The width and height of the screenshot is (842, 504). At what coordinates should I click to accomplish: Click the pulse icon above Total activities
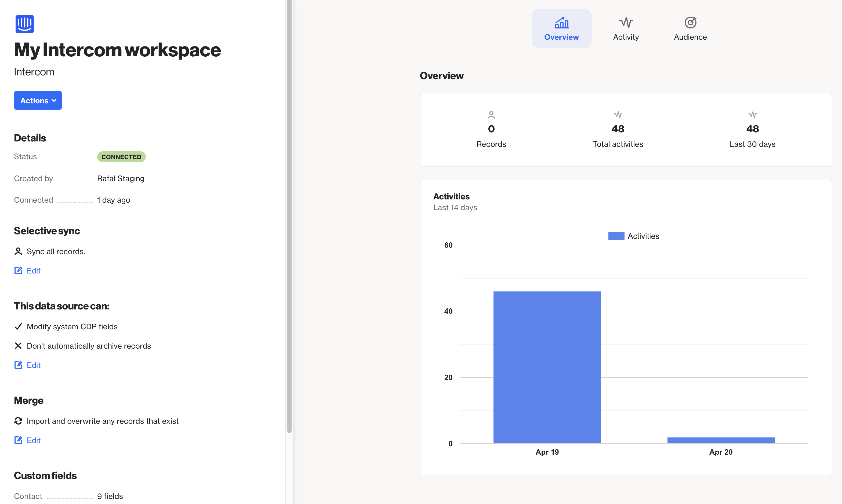coord(618,115)
